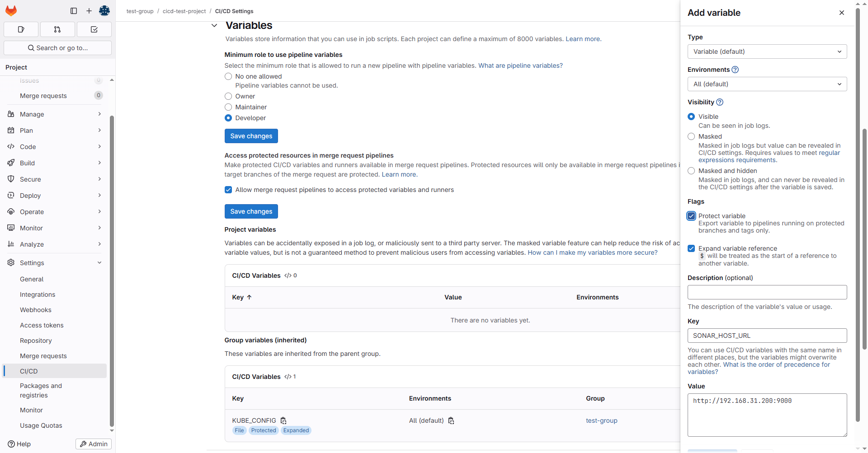Click the Analyze chart icon
Screen dimensions: 868x453
pyautogui.click(x=11, y=244)
